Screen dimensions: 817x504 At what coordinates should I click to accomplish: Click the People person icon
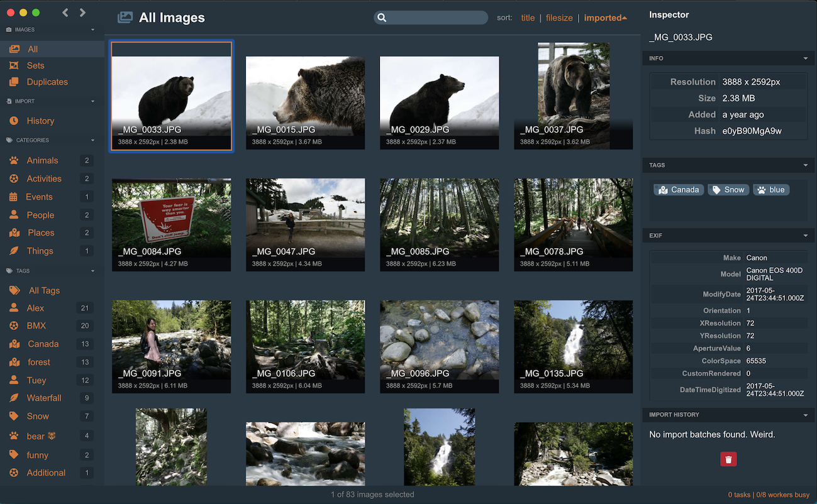(14, 215)
